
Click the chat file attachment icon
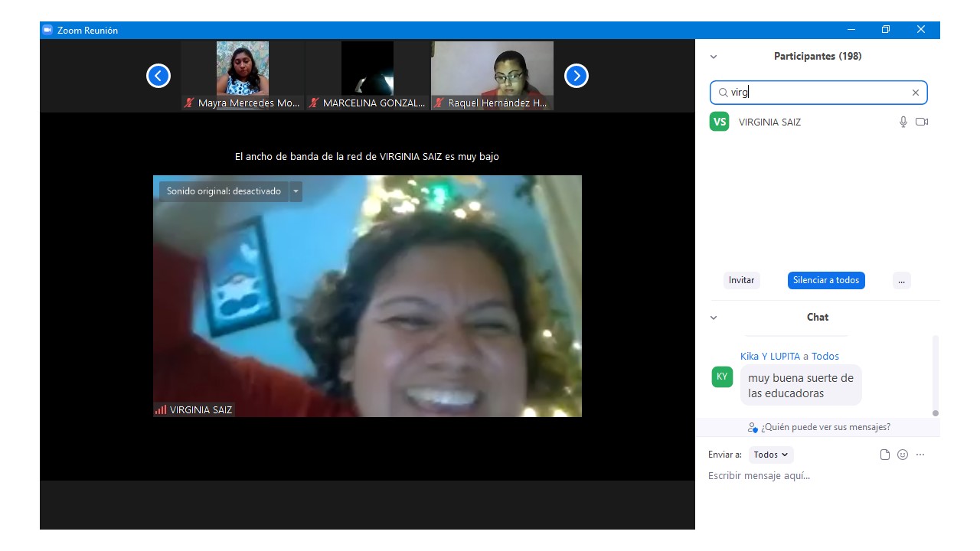pos(885,455)
